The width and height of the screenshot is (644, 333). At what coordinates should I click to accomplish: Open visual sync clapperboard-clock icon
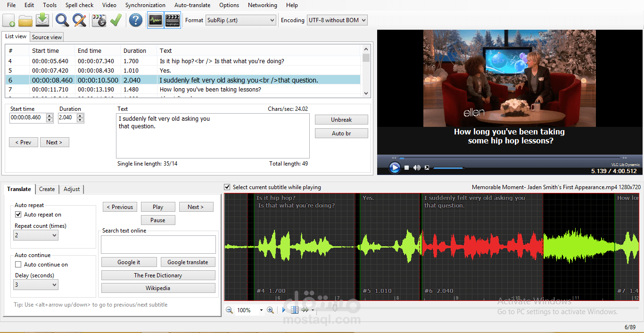pyautogui.click(x=99, y=20)
